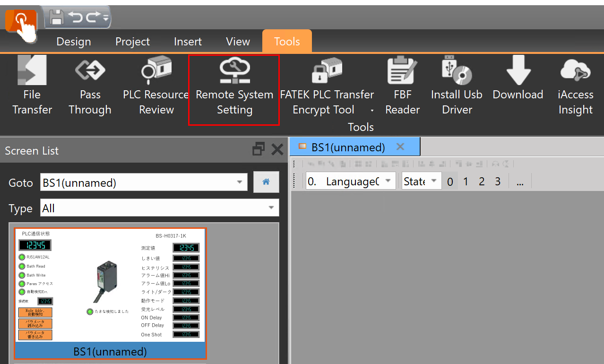Image resolution: width=604 pixels, height=364 pixels.
Task: Expand the Goto screen dropdown
Action: tap(240, 182)
